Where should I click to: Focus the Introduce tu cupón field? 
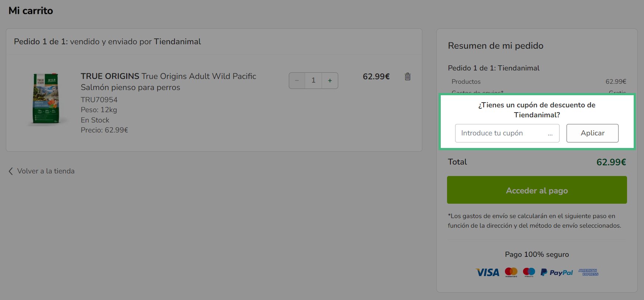pos(507,133)
